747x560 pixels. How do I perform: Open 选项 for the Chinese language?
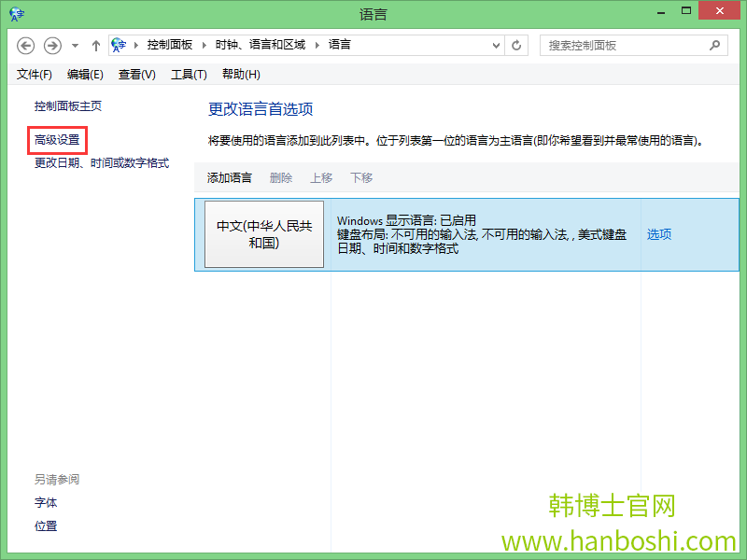click(x=658, y=234)
